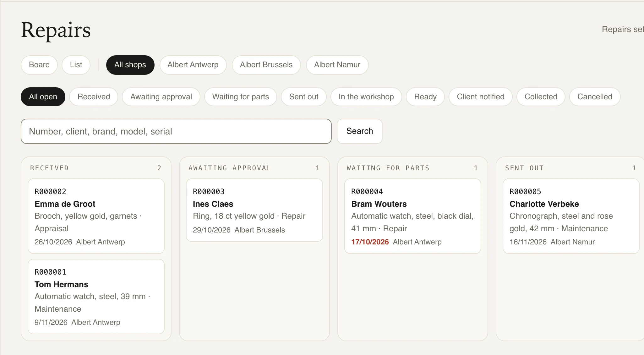Show Awaiting approval repairs
The image size is (644, 355).
click(161, 97)
